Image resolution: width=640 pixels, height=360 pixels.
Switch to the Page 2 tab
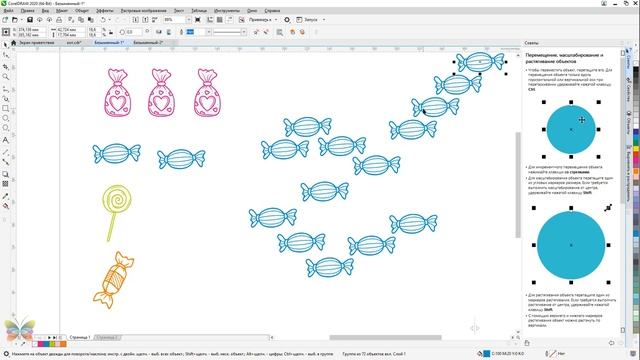pyautogui.click(x=107, y=338)
